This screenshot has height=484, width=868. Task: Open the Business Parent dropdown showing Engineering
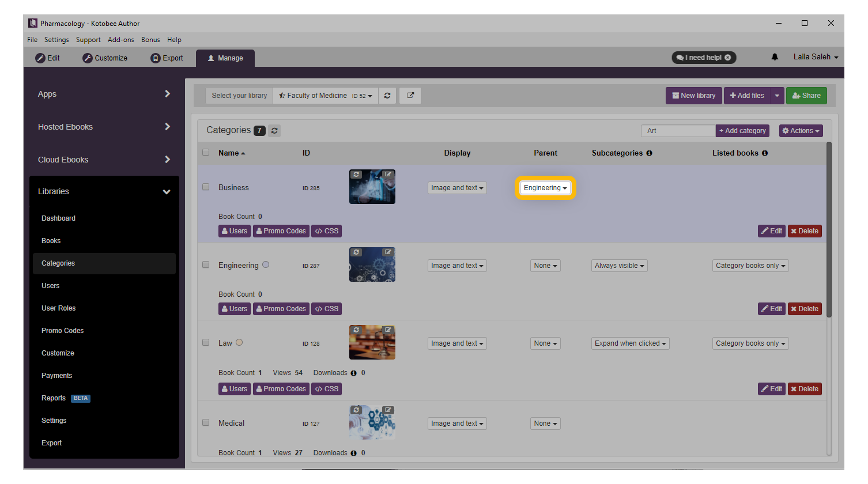click(x=545, y=188)
